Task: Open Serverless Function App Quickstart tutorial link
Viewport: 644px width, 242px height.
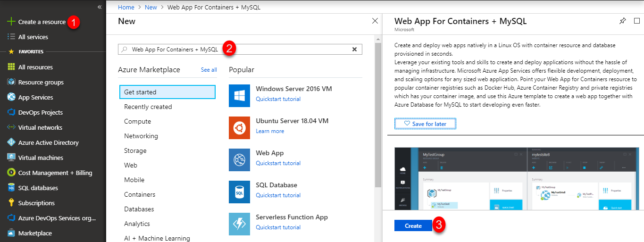Action: (278, 227)
